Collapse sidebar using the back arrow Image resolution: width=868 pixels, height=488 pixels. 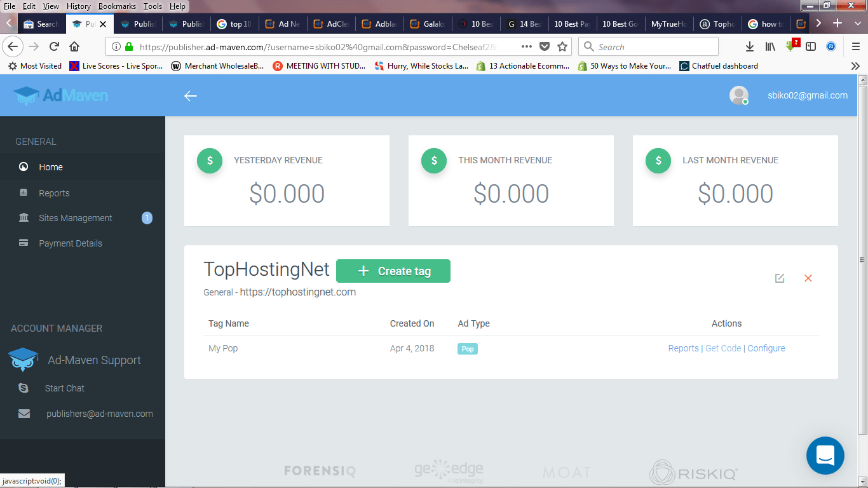[x=191, y=96]
